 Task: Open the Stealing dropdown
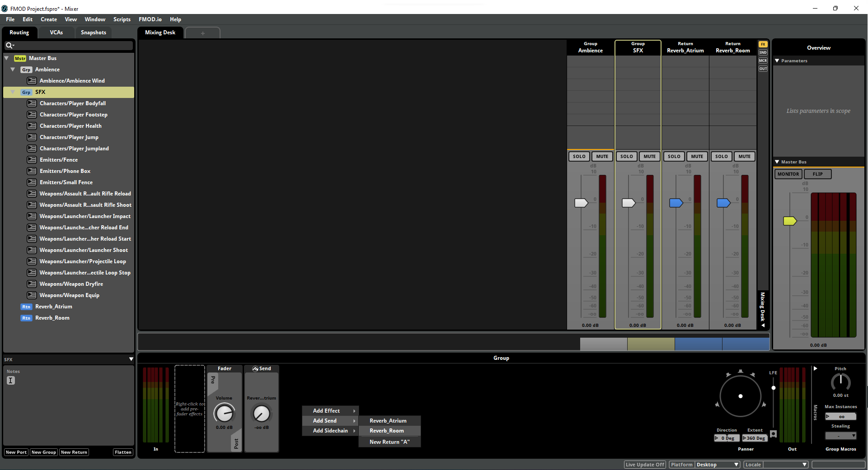(841, 436)
